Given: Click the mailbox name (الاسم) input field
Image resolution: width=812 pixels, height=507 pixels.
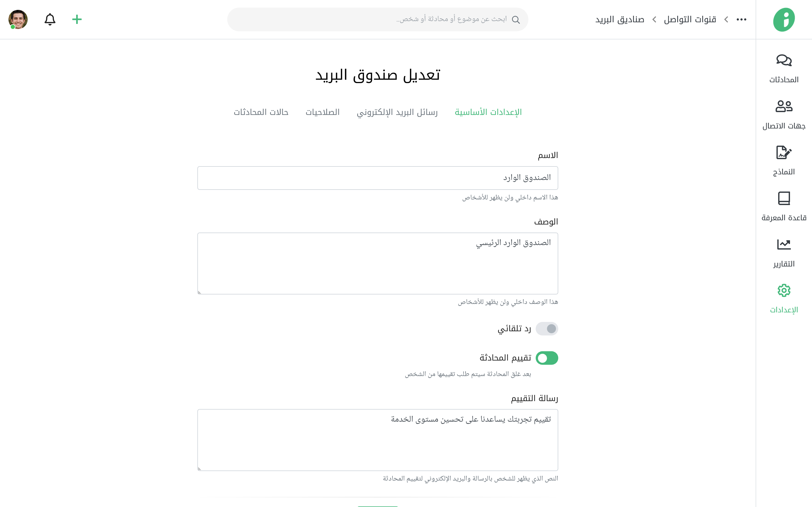Looking at the screenshot, I should coord(378,178).
